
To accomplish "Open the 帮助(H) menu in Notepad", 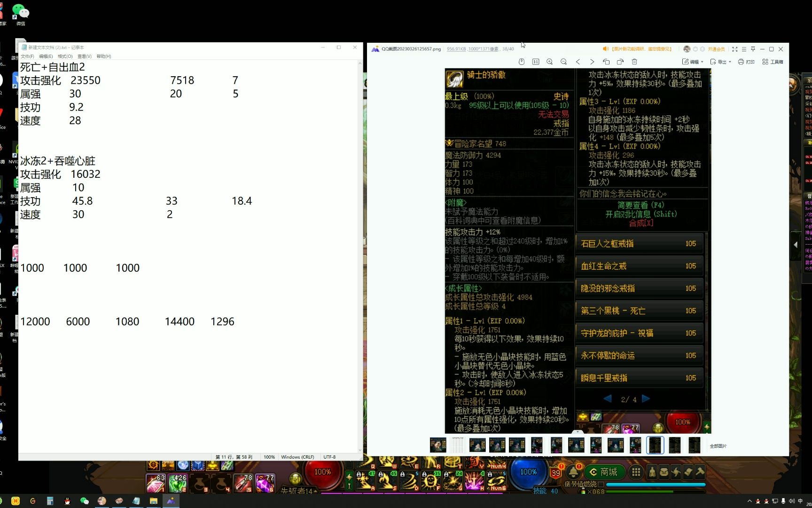I will (104, 56).
